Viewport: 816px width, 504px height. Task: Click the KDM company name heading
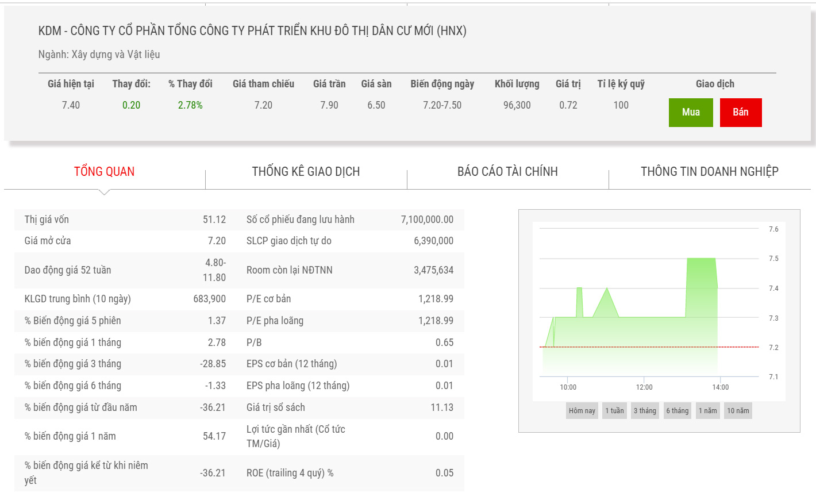point(252,31)
